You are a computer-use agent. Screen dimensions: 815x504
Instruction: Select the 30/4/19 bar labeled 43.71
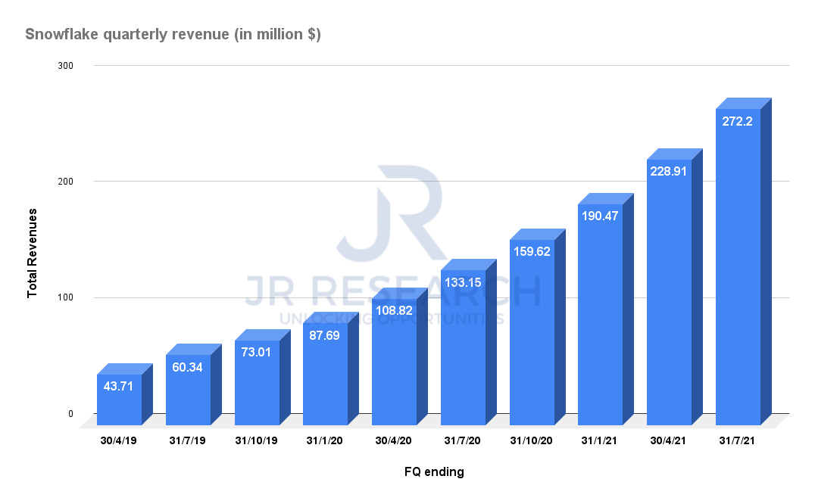(x=125, y=394)
